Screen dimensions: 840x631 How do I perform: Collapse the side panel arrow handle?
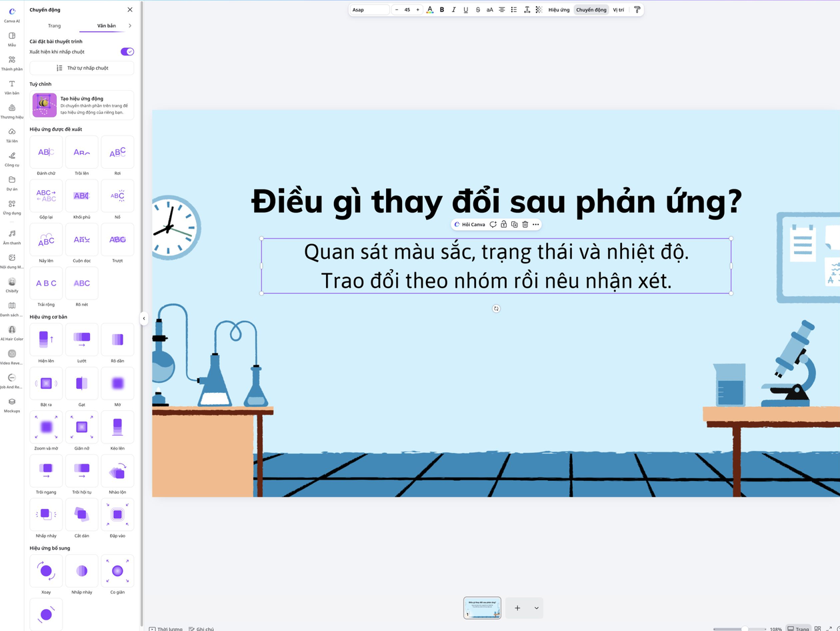click(144, 319)
